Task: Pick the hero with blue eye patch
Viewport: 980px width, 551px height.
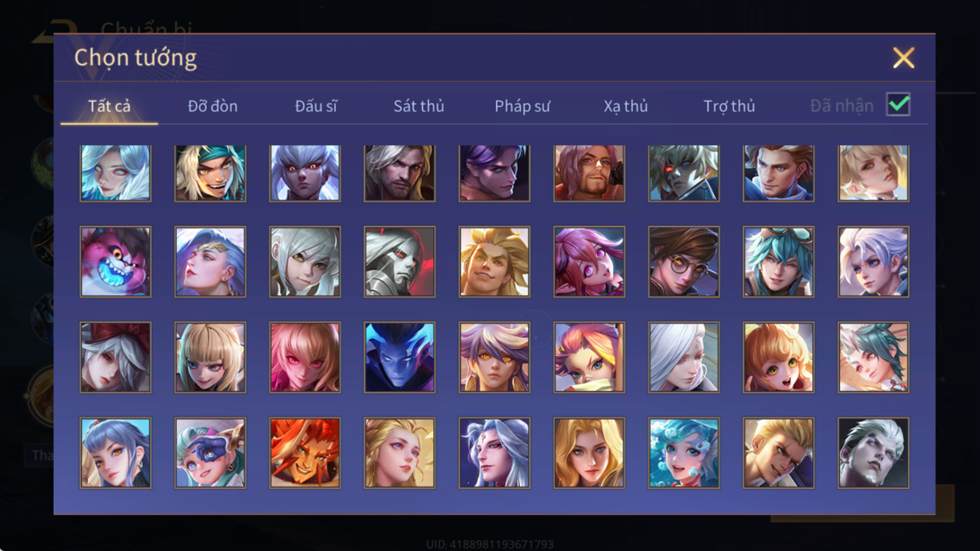Action: [x=210, y=453]
